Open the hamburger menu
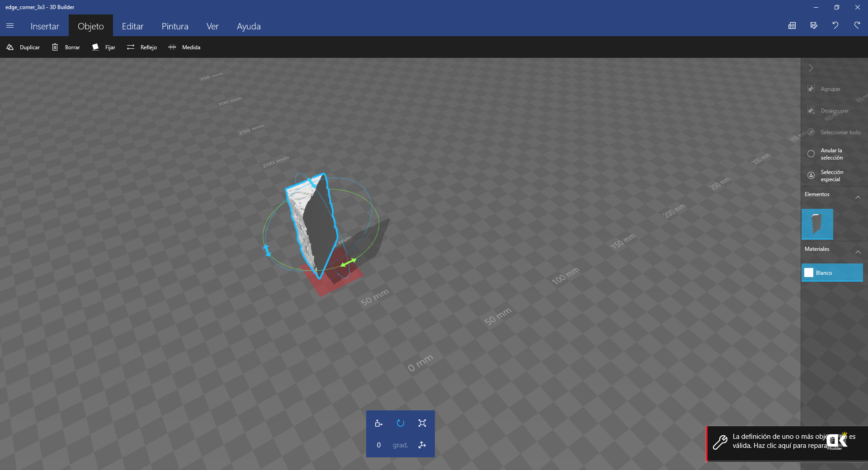Screen dimensions: 868x470 coord(10,26)
